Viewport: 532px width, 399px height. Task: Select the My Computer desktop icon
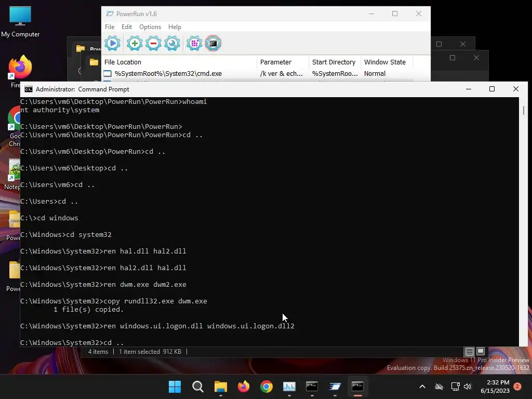pyautogui.click(x=20, y=22)
